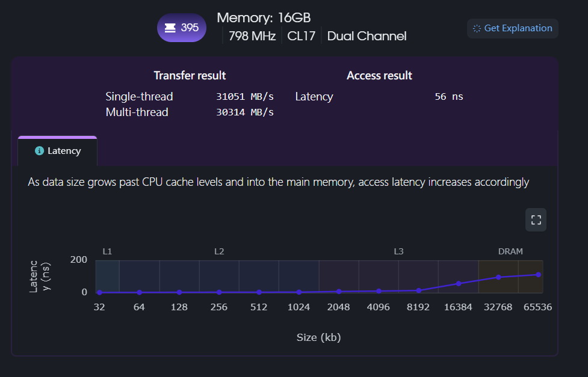
Task: Open the chart fullscreen expand icon
Action: coord(536,220)
